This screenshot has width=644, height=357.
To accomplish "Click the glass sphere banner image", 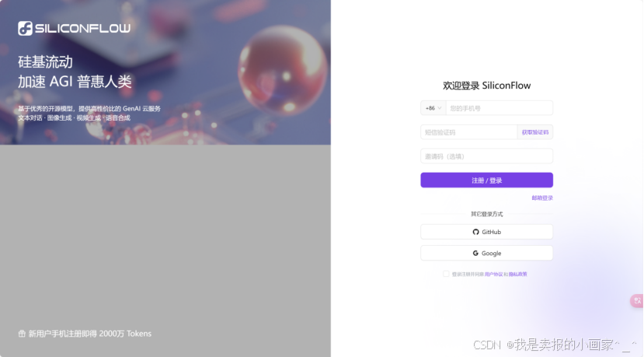I will pos(283,71).
